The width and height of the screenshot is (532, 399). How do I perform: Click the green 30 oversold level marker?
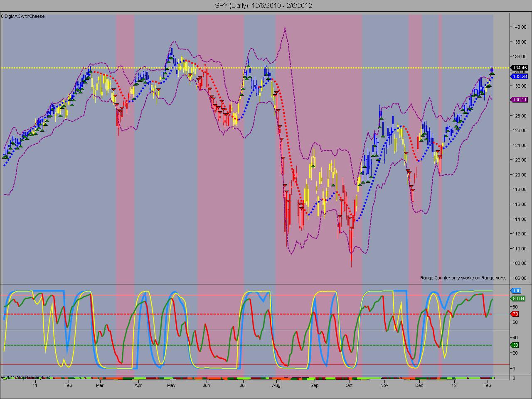pyautogui.click(x=515, y=345)
